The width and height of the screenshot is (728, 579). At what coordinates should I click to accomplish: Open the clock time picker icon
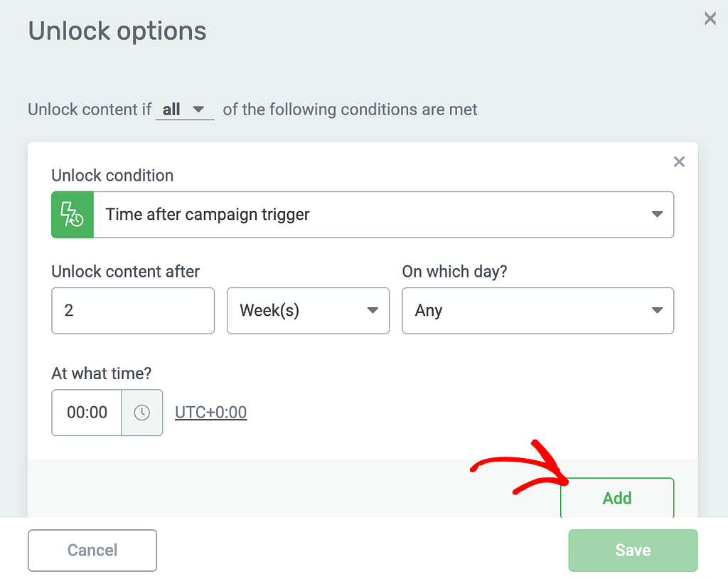point(141,413)
